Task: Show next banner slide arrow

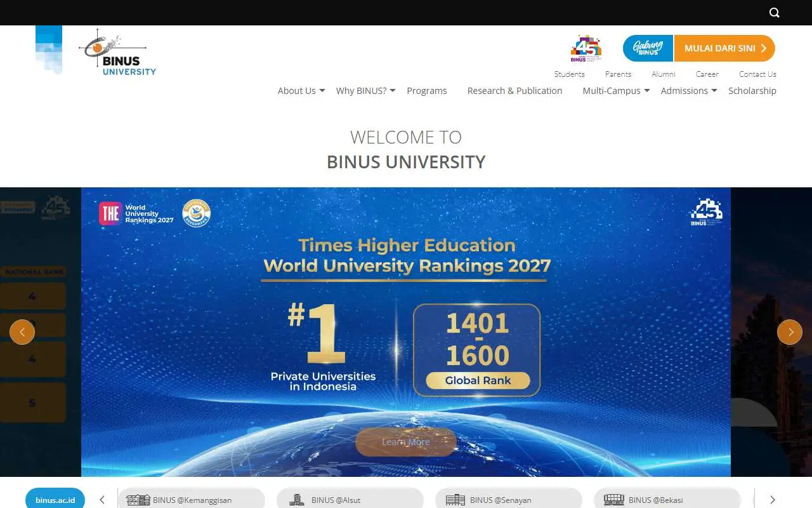Action: [790, 332]
